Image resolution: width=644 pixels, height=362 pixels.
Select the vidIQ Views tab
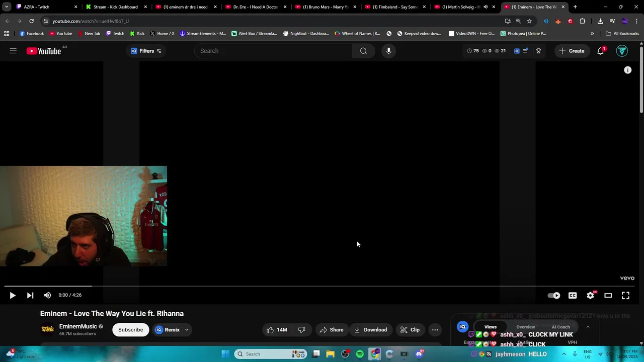click(490, 327)
